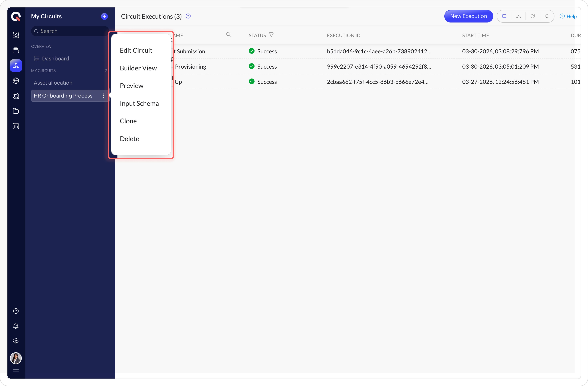Click Clone in the context menu

point(128,121)
